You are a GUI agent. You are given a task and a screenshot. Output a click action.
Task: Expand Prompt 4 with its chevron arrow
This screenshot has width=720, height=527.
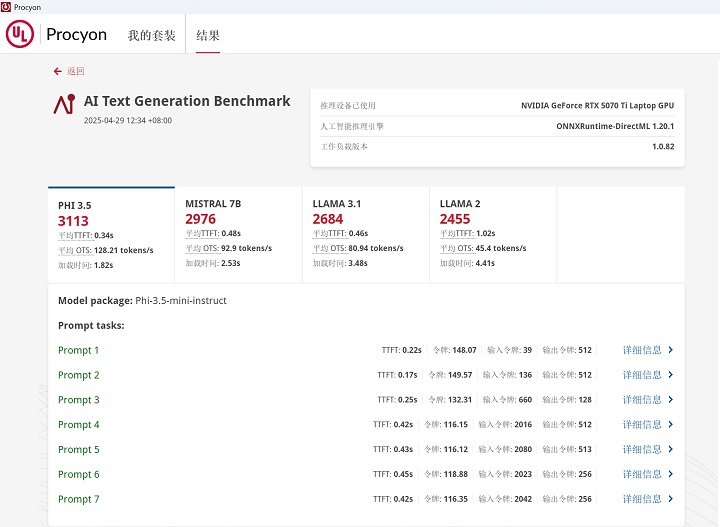pos(670,424)
